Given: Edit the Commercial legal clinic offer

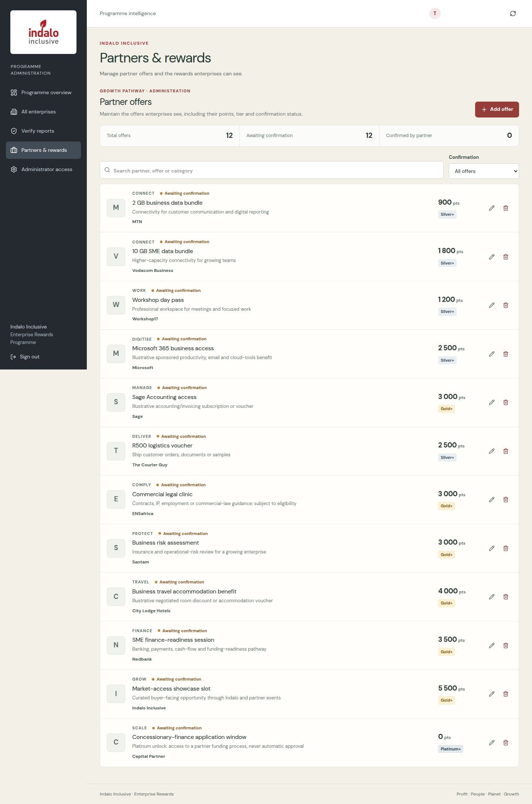Looking at the screenshot, I should [492, 500].
